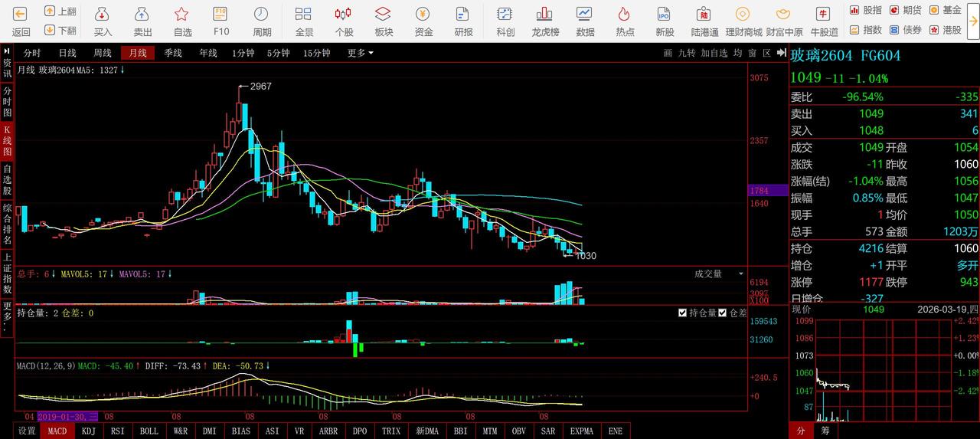Switch to the 年线 period tab
980x439 pixels.
click(x=208, y=53)
